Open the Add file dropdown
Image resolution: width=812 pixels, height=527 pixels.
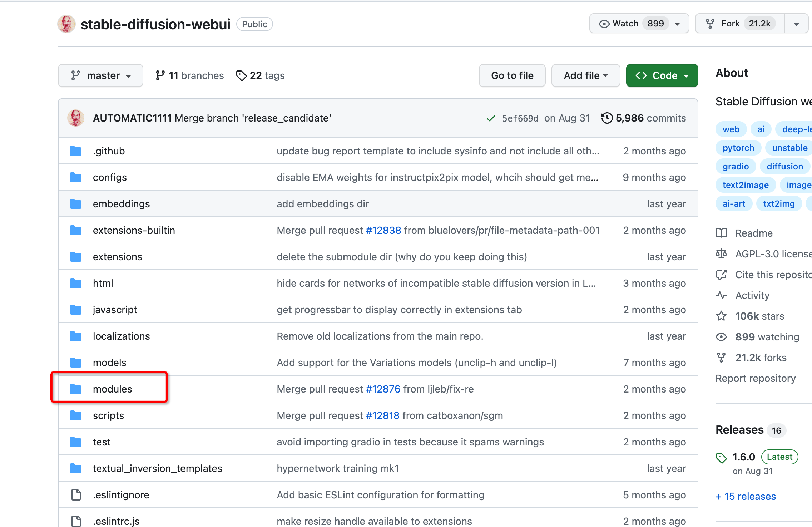[585, 75]
